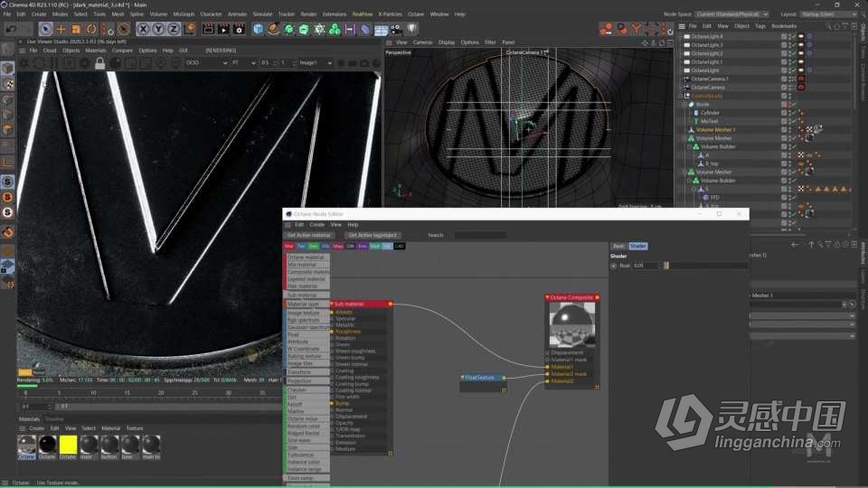Open the PT kernel dropdown
868x488 pixels.
tap(243, 63)
